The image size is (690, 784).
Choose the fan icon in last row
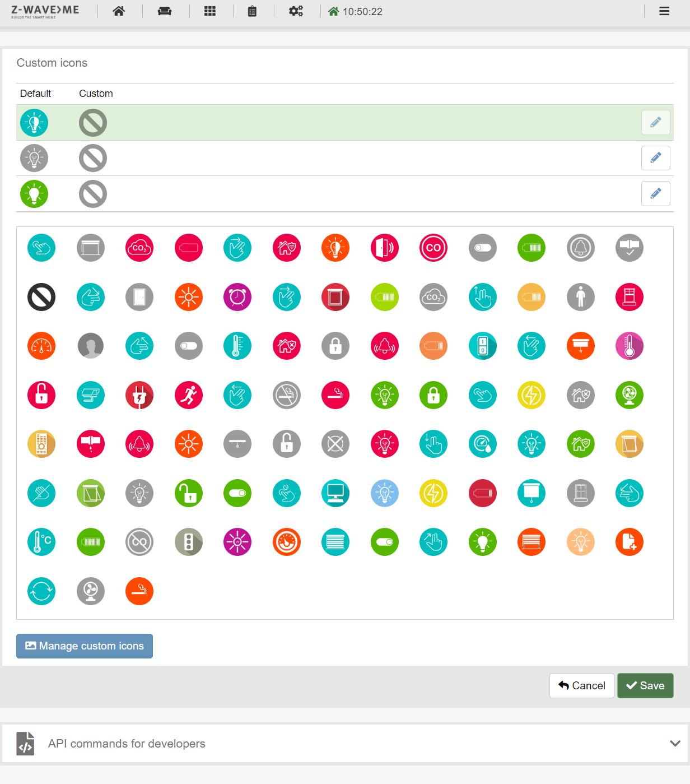(x=91, y=591)
